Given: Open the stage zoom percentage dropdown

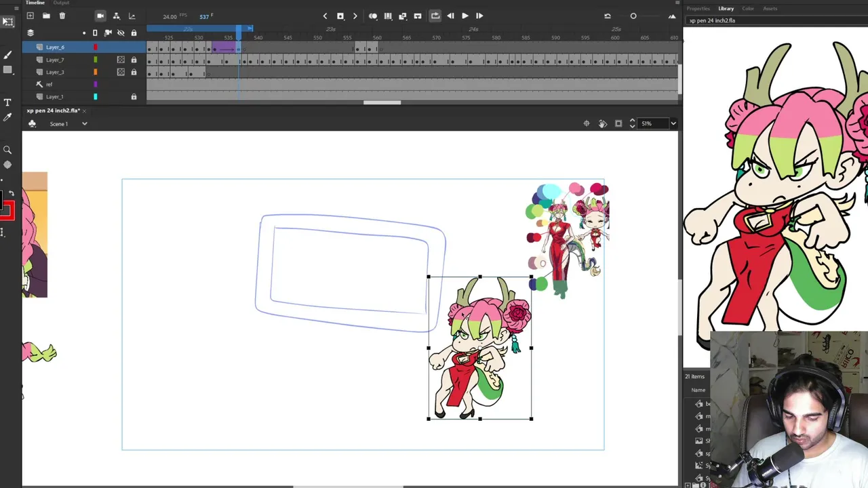Looking at the screenshot, I should tap(673, 123).
